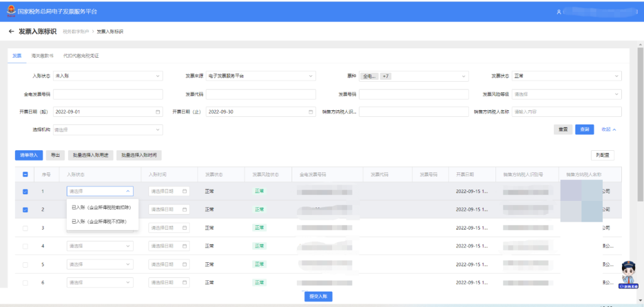The height and width of the screenshot is (307, 644).
Task: Click the 提交入账 button
Action: pyautogui.click(x=318, y=296)
